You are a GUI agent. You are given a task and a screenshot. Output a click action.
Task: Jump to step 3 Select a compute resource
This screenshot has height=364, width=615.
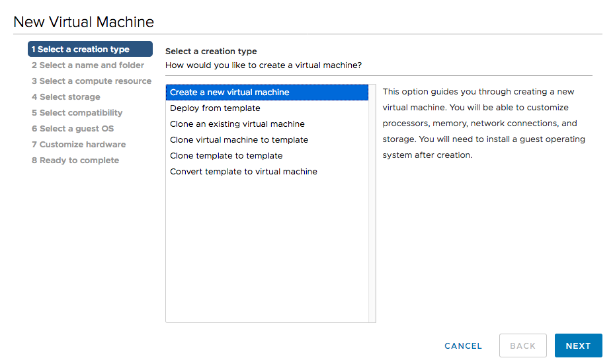pos(91,81)
